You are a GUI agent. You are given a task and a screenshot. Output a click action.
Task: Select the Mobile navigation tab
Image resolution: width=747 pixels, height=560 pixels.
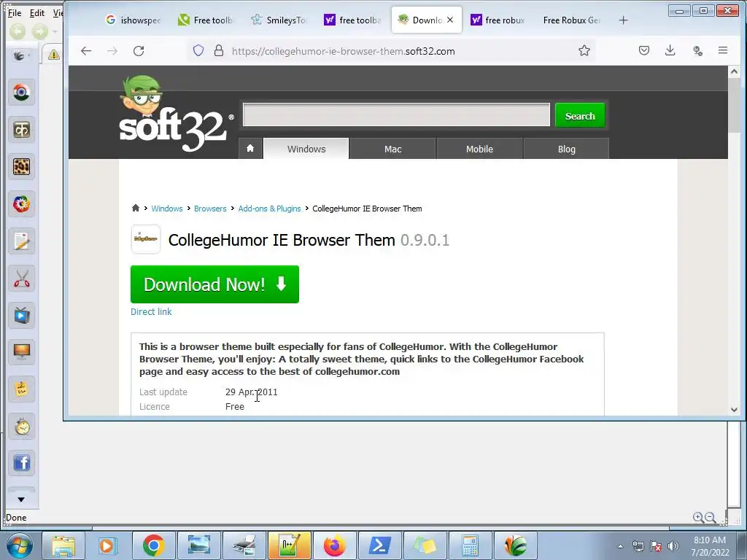tap(479, 149)
